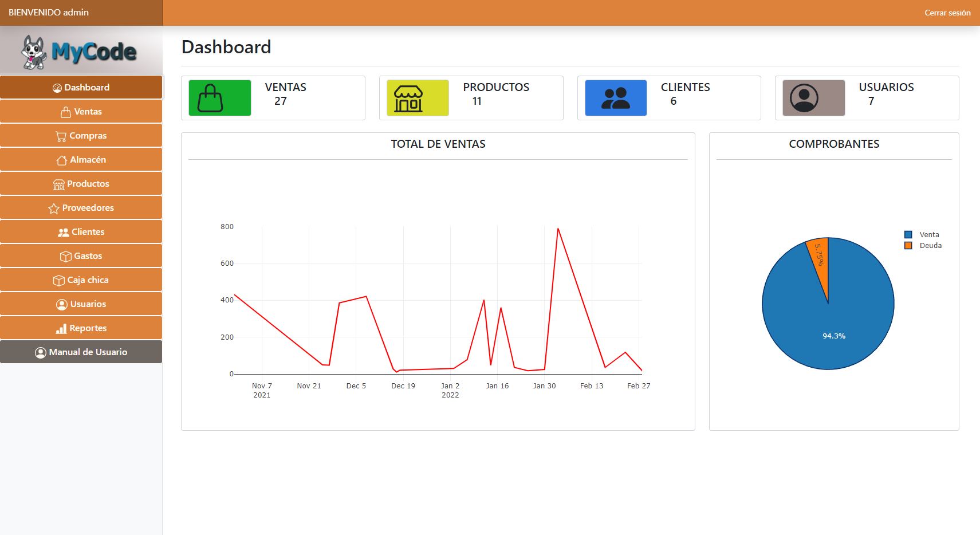Screen dimensions: 980x535
Task: Click the house icon beside Almacén
Action: 61,160
